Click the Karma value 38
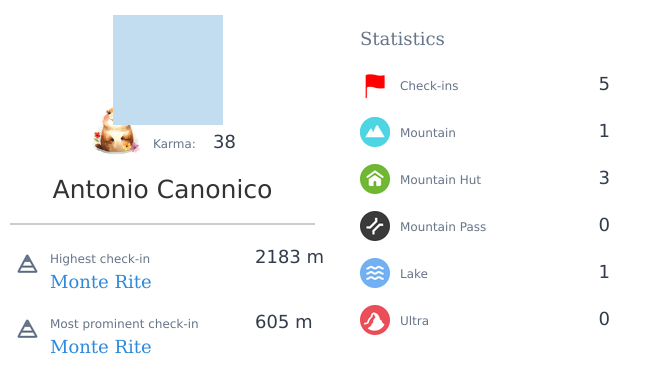Image resolution: width=650 pixels, height=385 pixels. (224, 142)
